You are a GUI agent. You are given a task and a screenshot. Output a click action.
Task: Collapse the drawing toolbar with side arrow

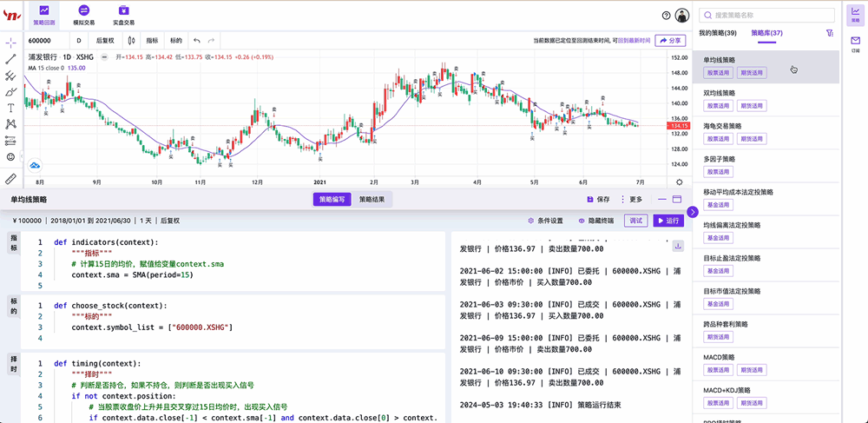tap(21, 156)
